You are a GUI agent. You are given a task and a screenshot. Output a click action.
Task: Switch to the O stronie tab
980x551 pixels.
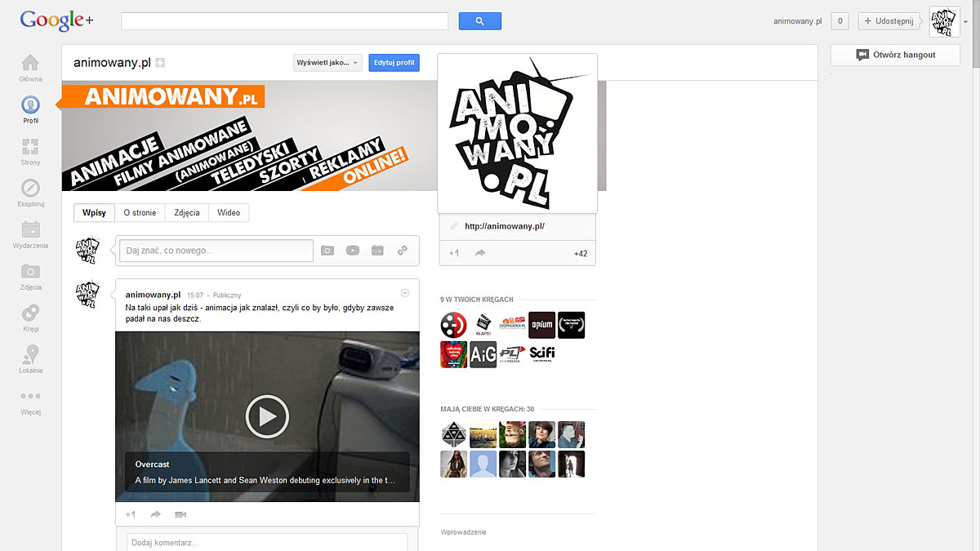point(140,212)
